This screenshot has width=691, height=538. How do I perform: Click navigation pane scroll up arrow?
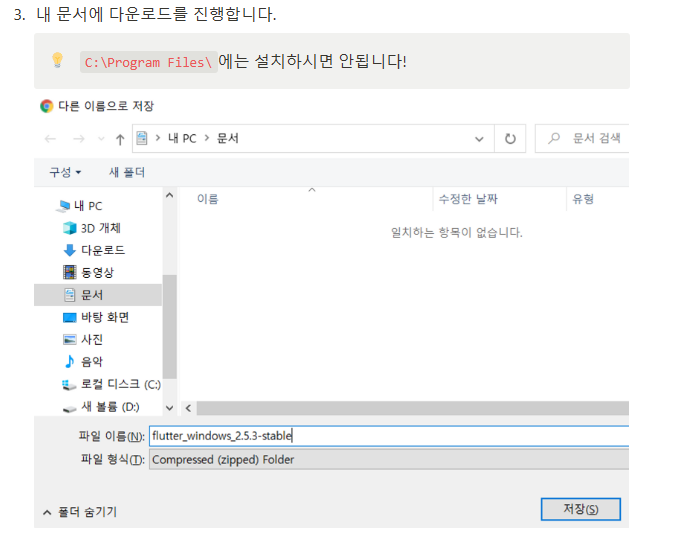170,195
